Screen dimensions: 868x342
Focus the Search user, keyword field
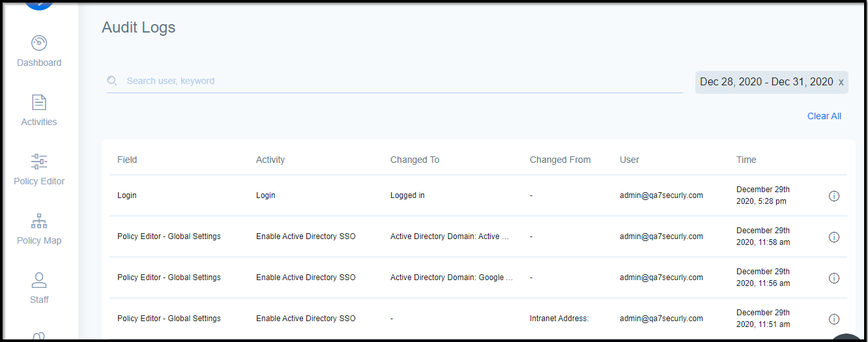[395, 81]
